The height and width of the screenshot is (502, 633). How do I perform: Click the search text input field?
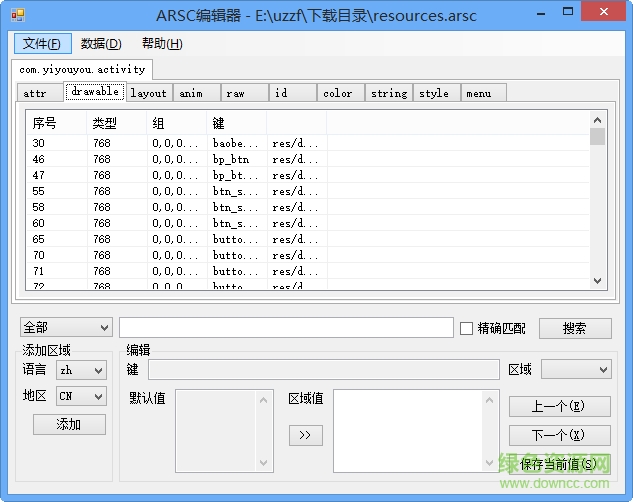pos(286,328)
